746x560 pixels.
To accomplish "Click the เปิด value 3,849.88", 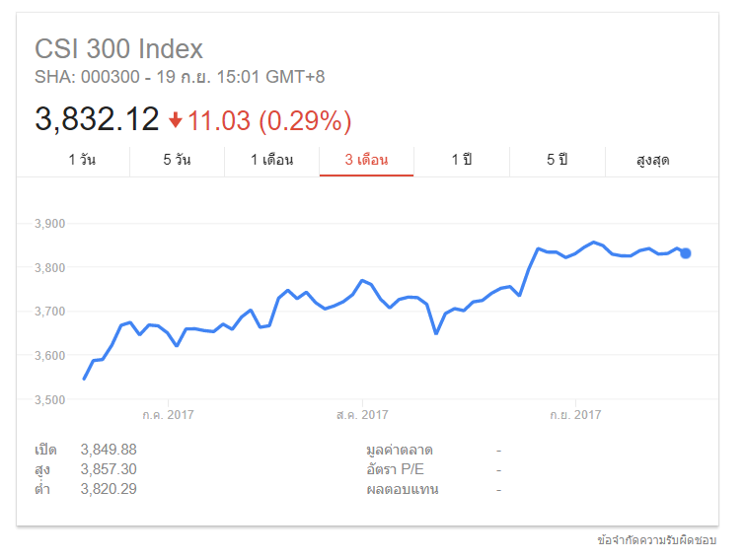I will tap(109, 450).
